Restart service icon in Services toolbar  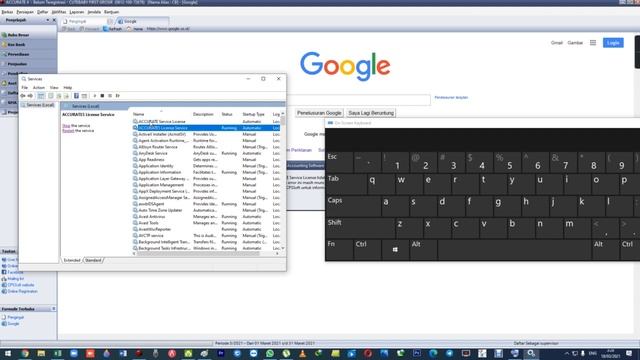coord(118,96)
